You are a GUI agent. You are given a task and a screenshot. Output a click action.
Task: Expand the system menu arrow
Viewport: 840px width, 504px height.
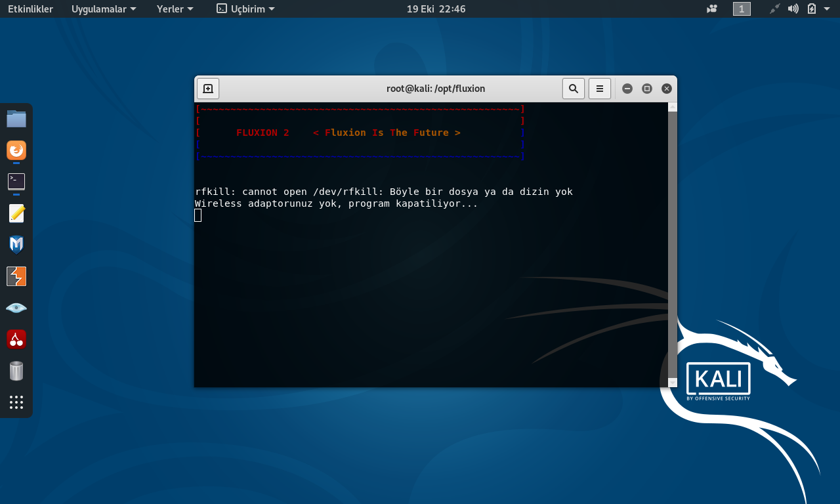click(826, 9)
